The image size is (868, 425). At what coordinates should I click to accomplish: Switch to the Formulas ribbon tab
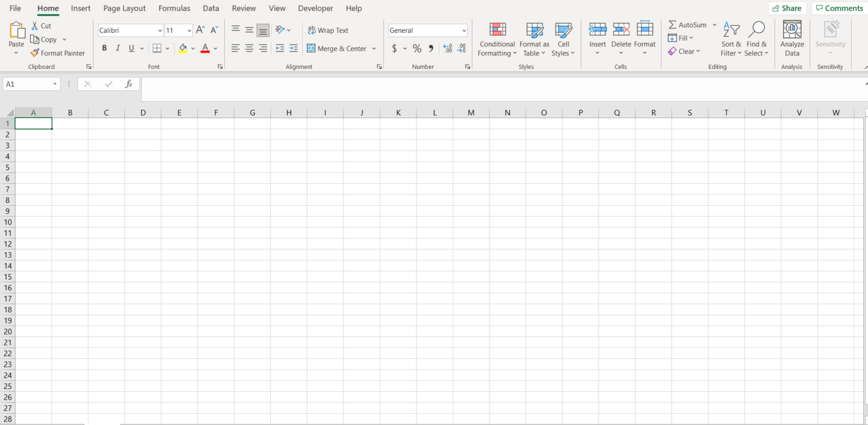[174, 8]
